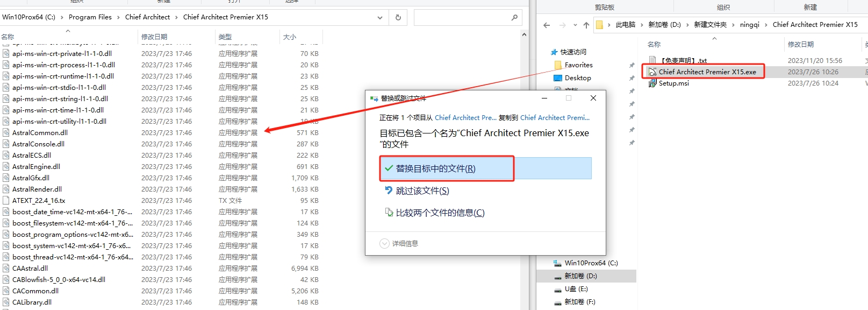
Task: Expand details in replace dialog
Action: point(399,244)
